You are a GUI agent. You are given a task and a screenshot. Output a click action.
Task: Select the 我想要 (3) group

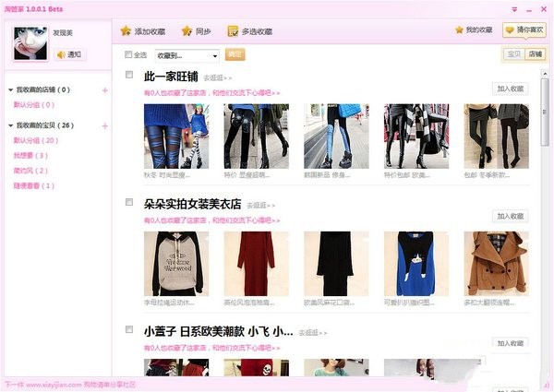tap(30, 156)
